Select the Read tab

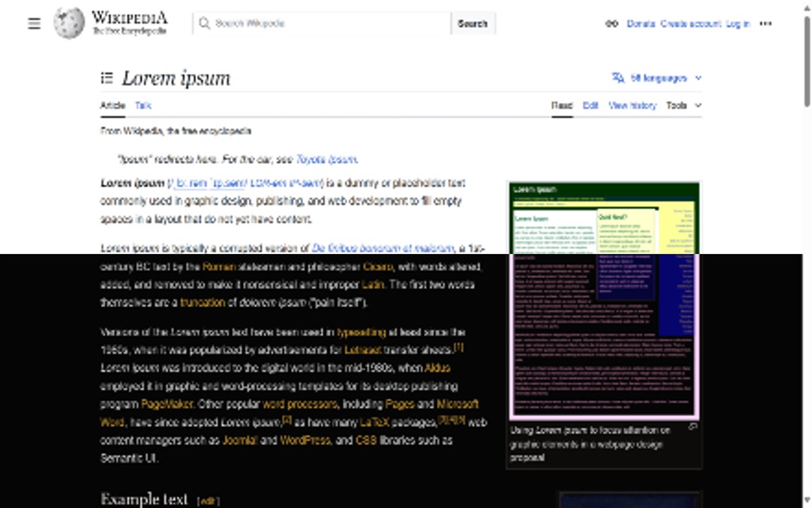562,106
